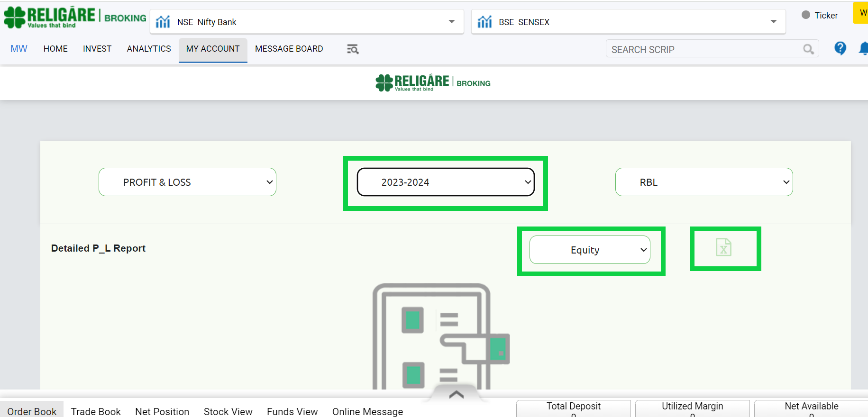This screenshot has height=417, width=868.
Task: Open the MY ACCOUNT menu
Action: pos(213,49)
